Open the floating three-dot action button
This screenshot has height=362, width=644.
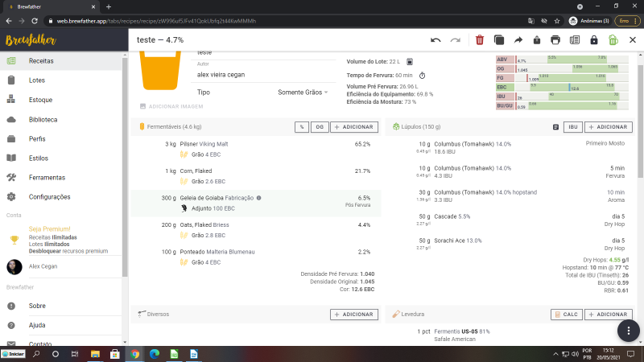coord(629,331)
